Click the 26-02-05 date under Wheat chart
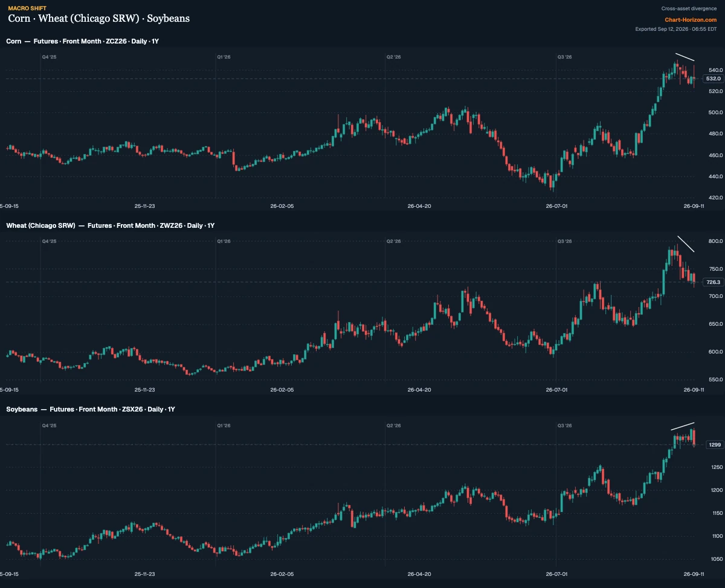Image resolution: width=725 pixels, height=588 pixels. point(282,390)
